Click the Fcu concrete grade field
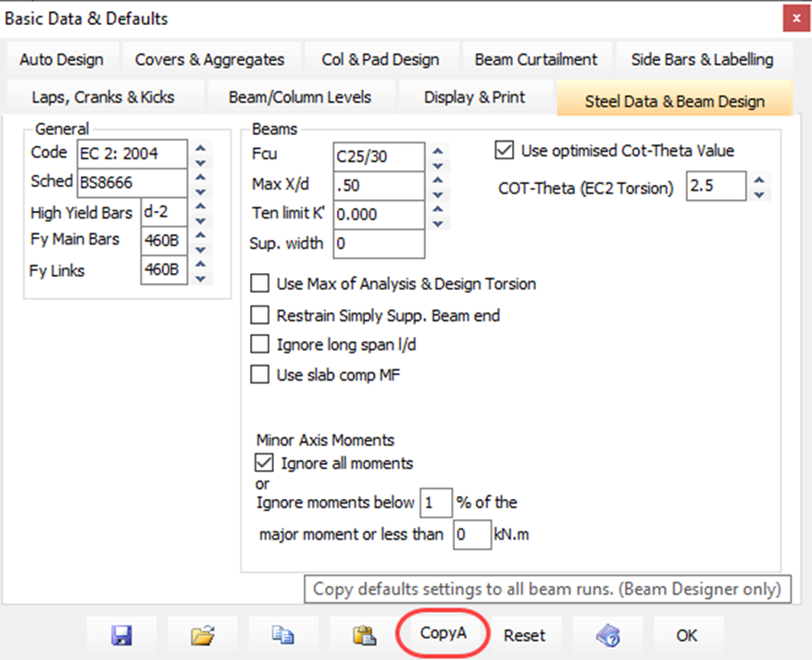The image size is (812, 660). 379,156
